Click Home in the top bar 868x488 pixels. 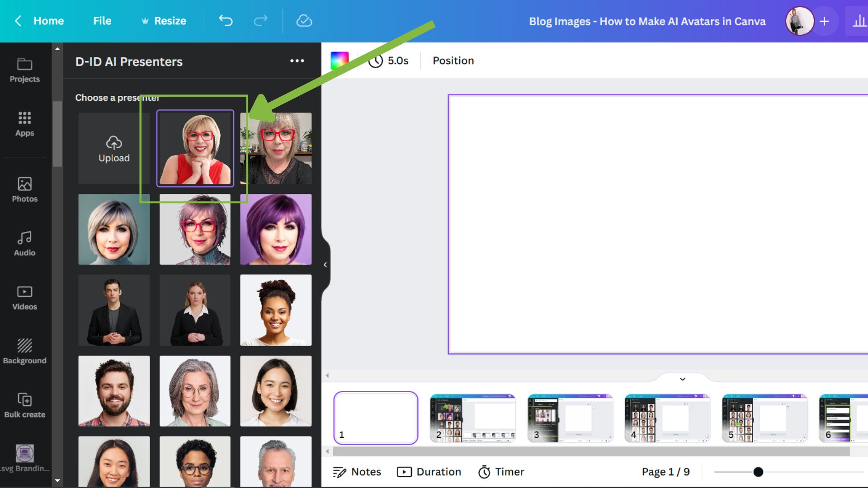tap(48, 21)
